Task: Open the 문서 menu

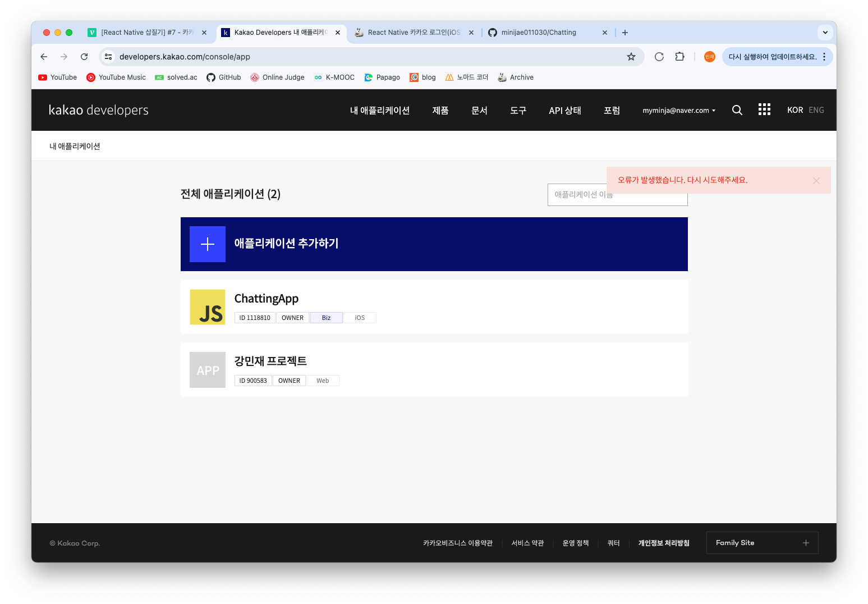Action: pos(479,111)
